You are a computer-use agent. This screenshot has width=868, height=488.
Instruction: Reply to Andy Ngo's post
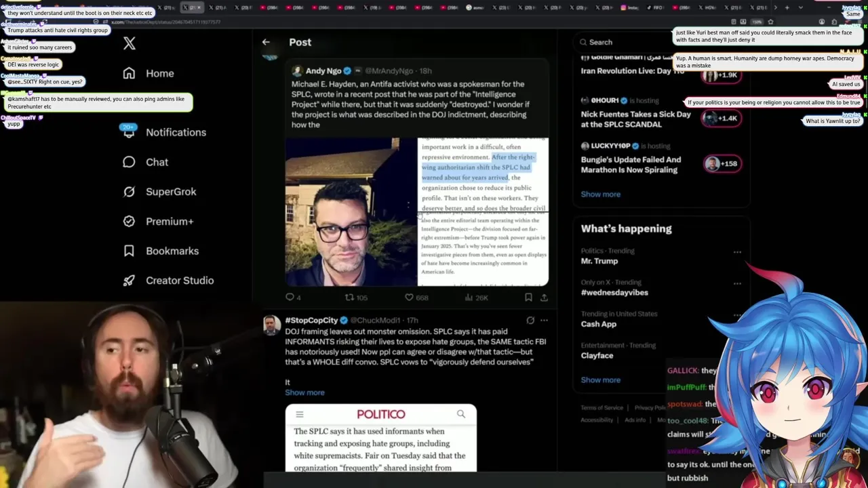(x=293, y=297)
